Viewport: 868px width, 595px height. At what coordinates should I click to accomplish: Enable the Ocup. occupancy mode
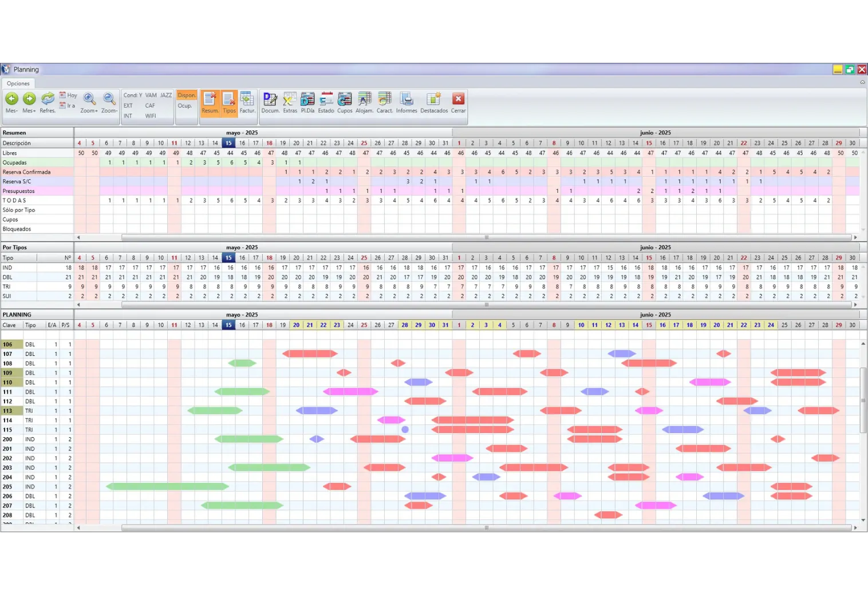tap(185, 106)
